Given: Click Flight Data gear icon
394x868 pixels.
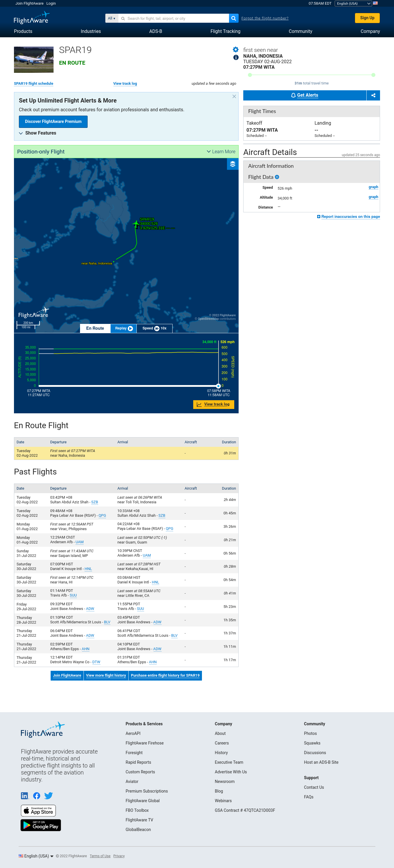Looking at the screenshot, I should [277, 177].
